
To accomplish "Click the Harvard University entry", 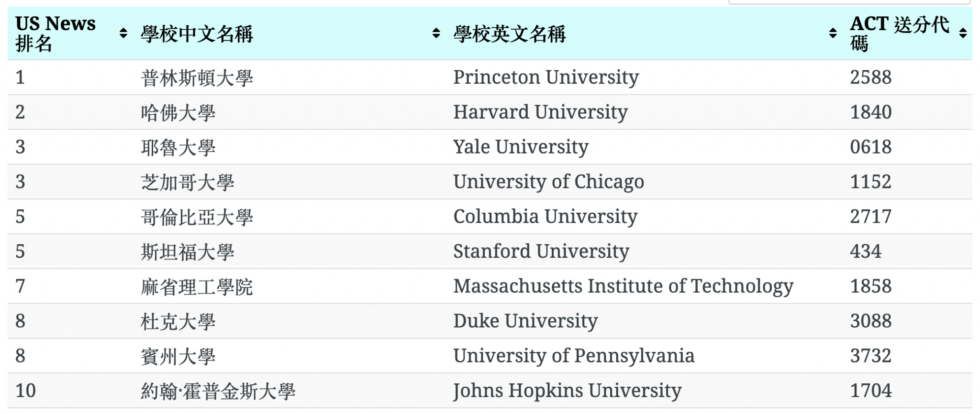I will [540, 112].
